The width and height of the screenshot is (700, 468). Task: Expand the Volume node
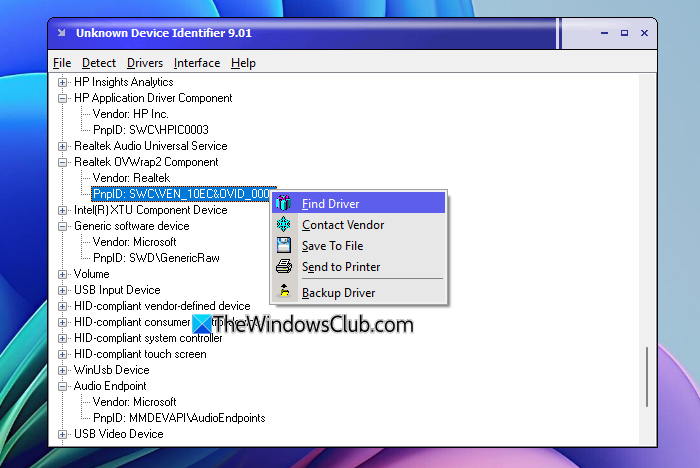(x=62, y=274)
